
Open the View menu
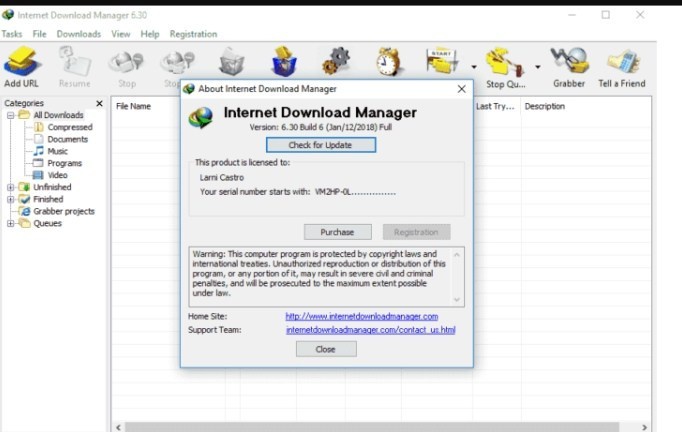[120, 34]
